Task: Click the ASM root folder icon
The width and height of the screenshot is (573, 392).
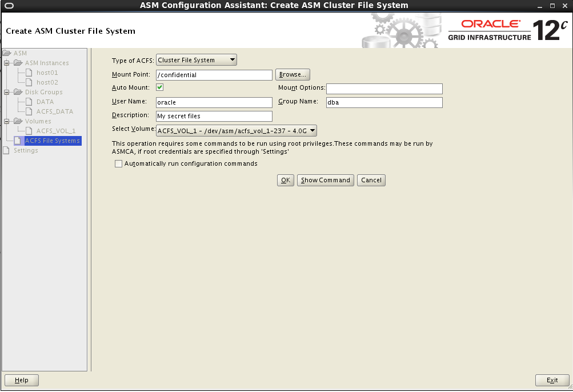Action: (x=7, y=53)
